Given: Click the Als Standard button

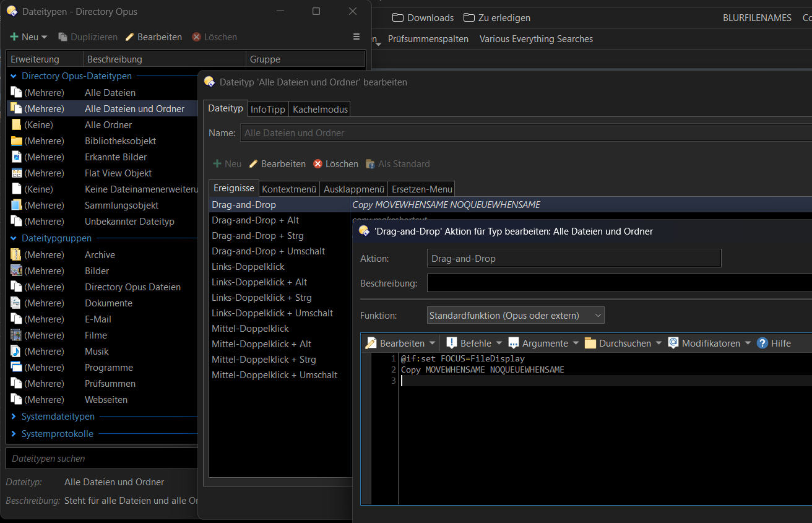Looking at the screenshot, I should pyautogui.click(x=397, y=164).
